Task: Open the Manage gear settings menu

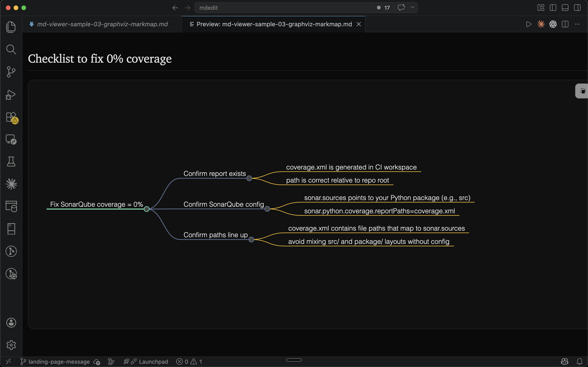Action: [11, 345]
